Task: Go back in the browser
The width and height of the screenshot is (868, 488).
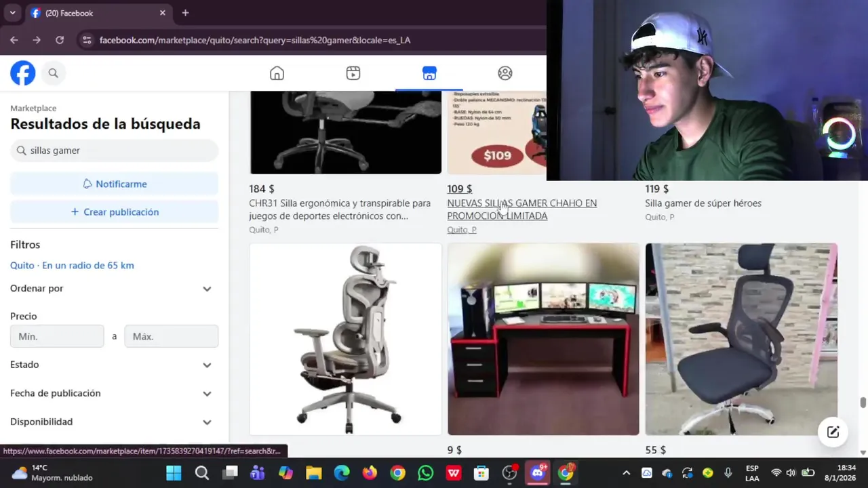Action: (x=14, y=40)
